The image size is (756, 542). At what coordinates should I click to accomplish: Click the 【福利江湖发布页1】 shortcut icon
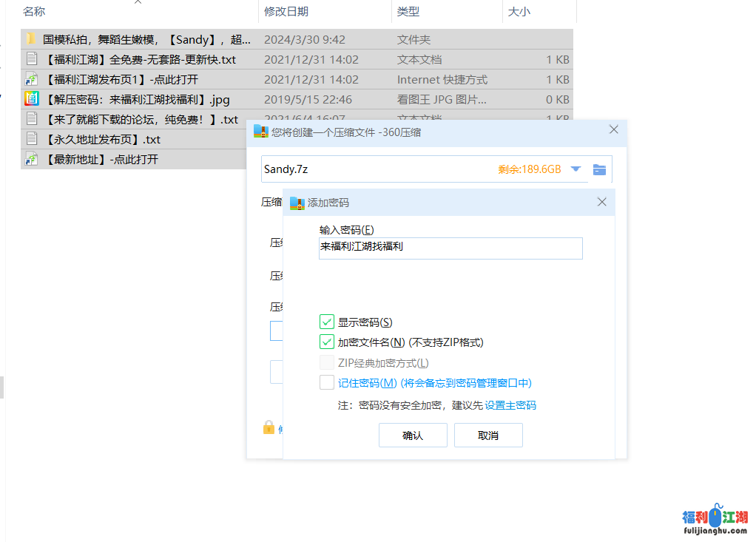point(31,79)
